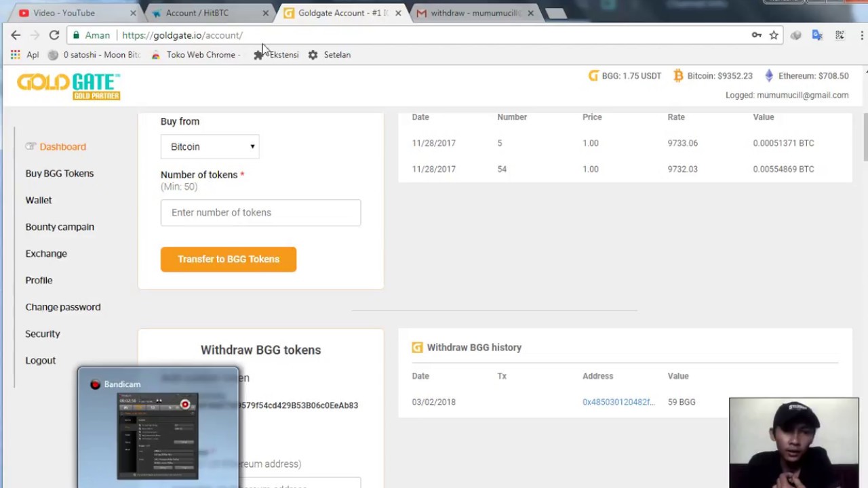This screenshot has width=868, height=488.
Task: Open Change password in the sidebar
Action: tap(63, 307)
